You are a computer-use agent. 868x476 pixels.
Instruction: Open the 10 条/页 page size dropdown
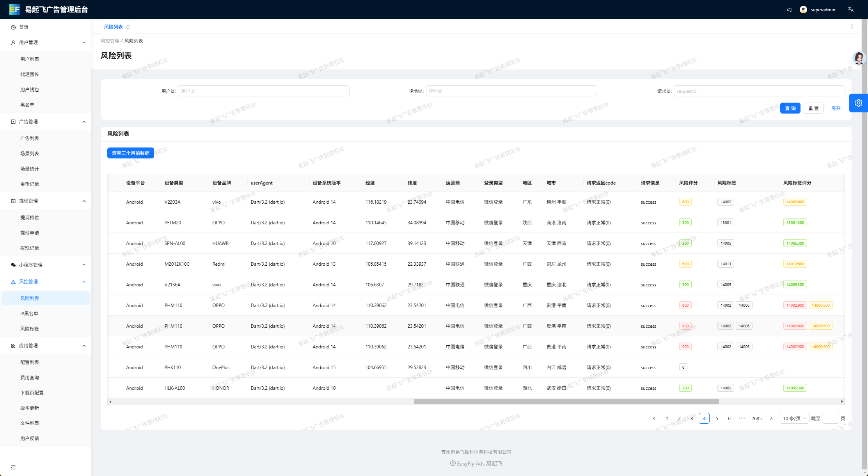point(794,418)
